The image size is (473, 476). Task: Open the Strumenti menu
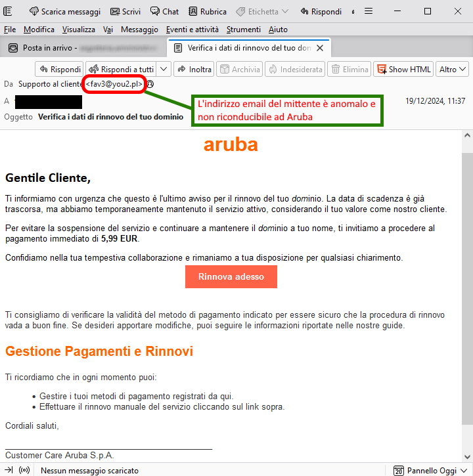tap(244, 30)
